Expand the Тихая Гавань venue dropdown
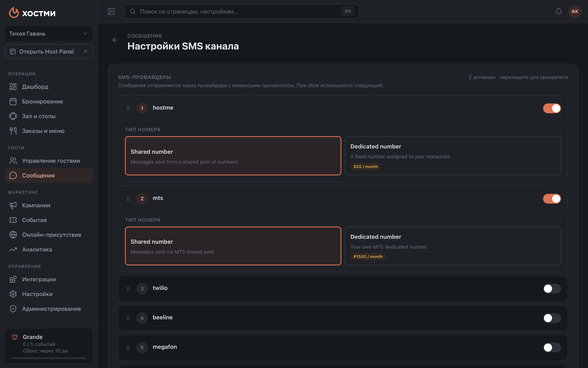 click(49, 34)
